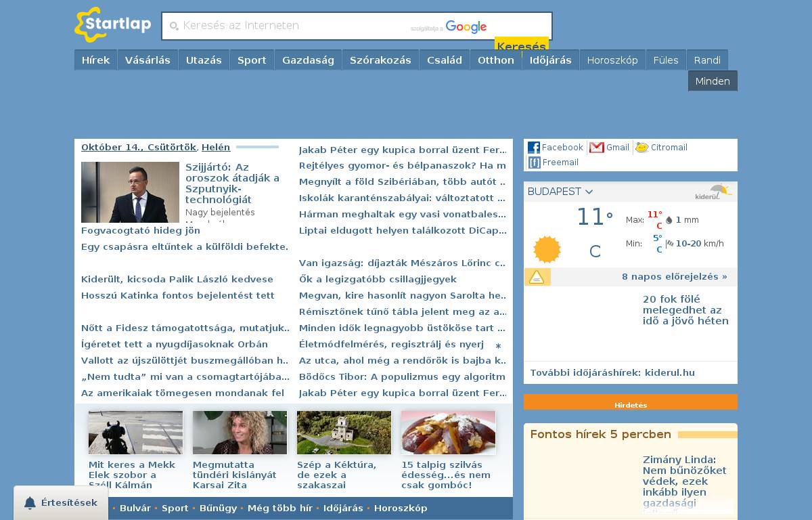Open Szijjártó Szputnyik headline link
Viewport: 812px width, 520px height.
pyautogui.click(x=232, y=183)
